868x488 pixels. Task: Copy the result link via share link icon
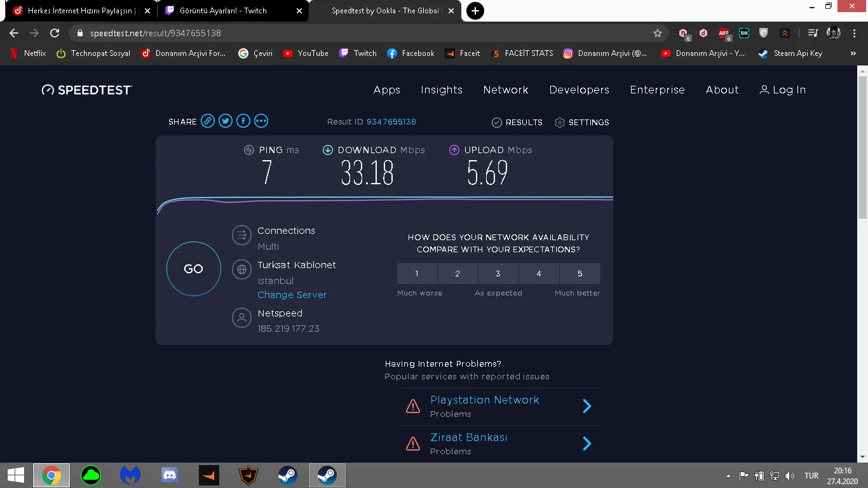208,121
